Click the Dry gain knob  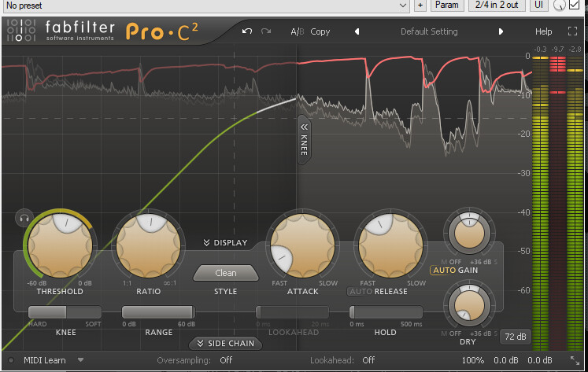pyautogui.click(x=469, y=305)
